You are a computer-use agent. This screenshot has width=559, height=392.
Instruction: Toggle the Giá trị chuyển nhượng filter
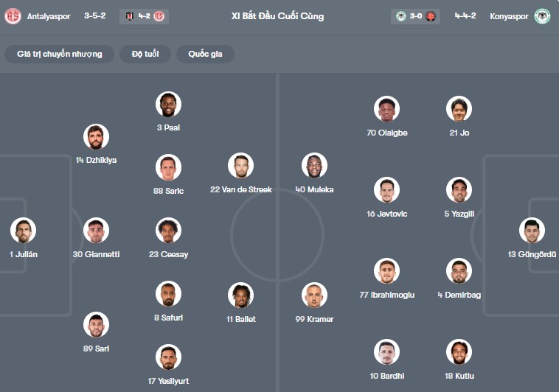[60, 54]
